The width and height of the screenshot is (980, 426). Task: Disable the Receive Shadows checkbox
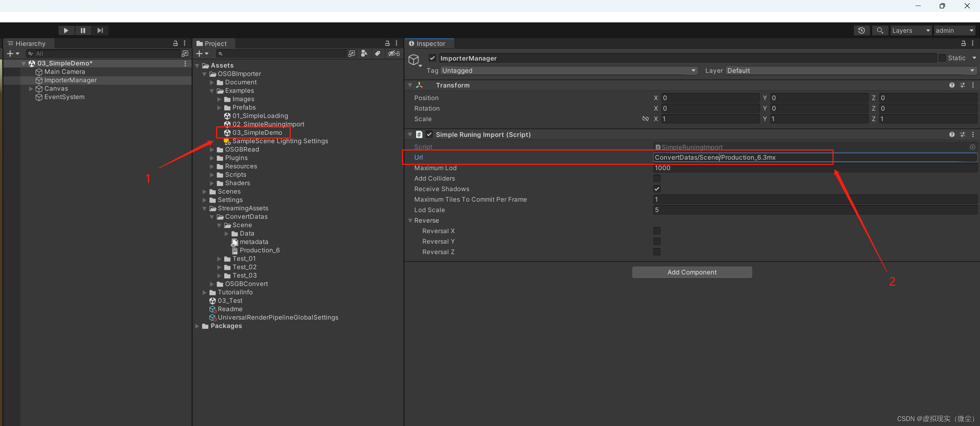(x=657, y=189)
